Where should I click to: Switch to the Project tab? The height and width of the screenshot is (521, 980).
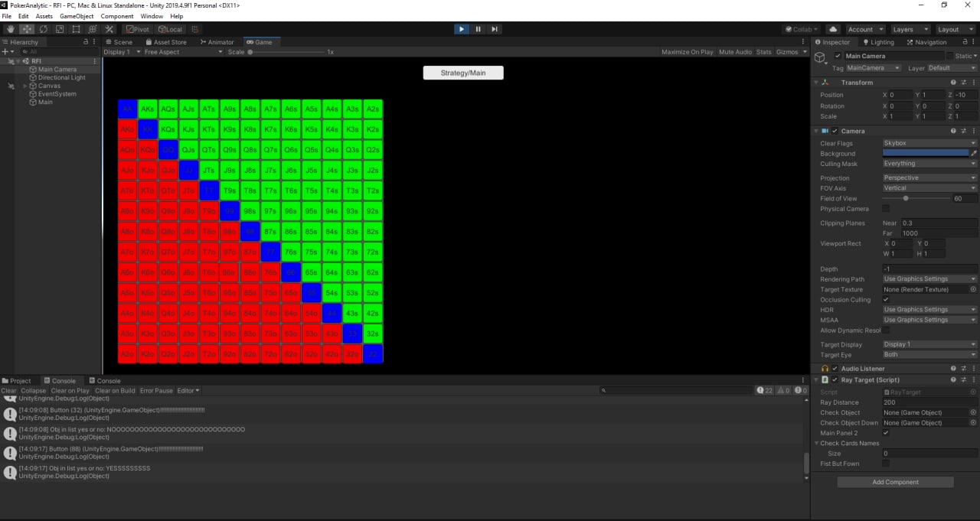click(x=17, y=380)
